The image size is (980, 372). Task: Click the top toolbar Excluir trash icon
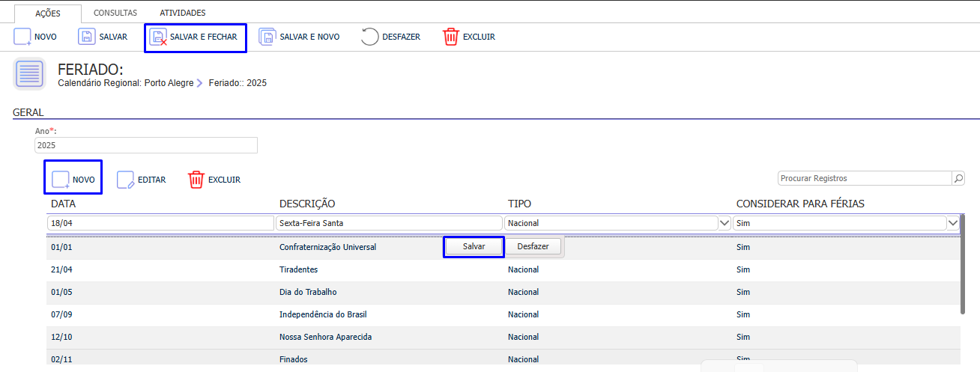pyautogui.click(x=450, y=37)
